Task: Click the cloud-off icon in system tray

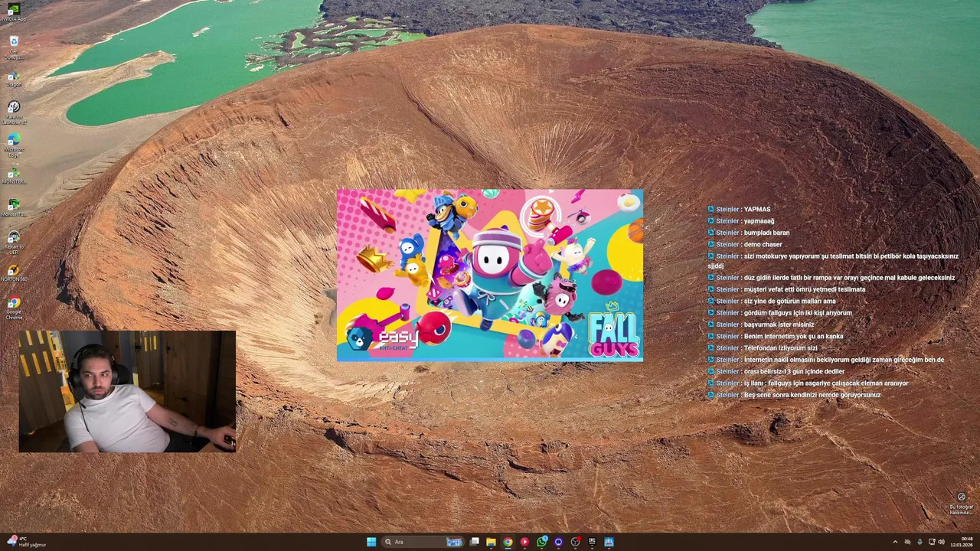Action: (x=907, y=542)
